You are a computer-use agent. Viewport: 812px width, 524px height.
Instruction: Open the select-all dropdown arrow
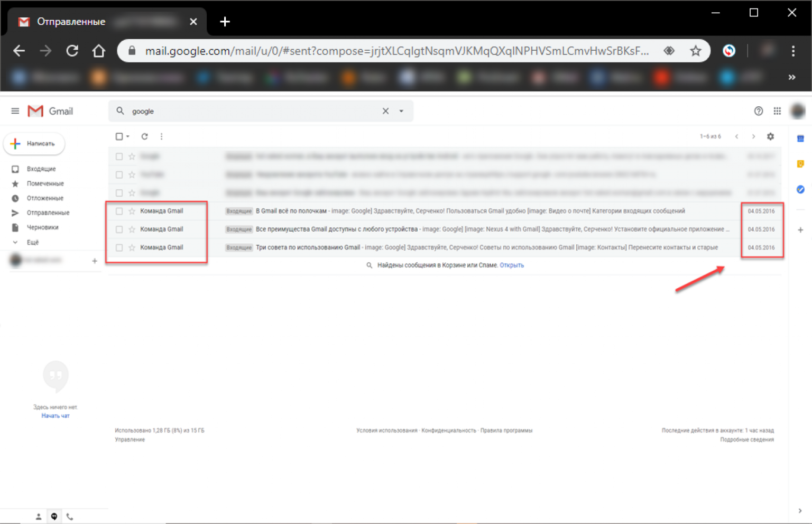[128, 136]
